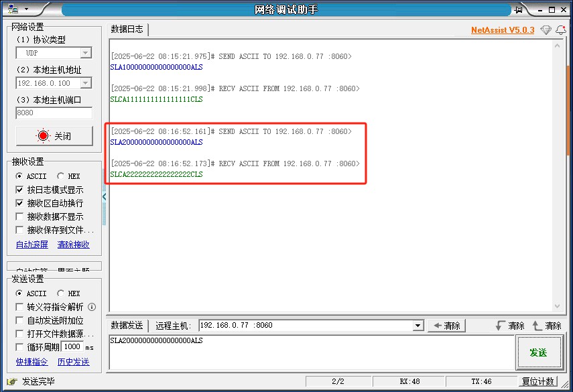The height and width of the screenshot is (392, 573).
Task: Click the up-arrow 清除 button
Action: 547,326
